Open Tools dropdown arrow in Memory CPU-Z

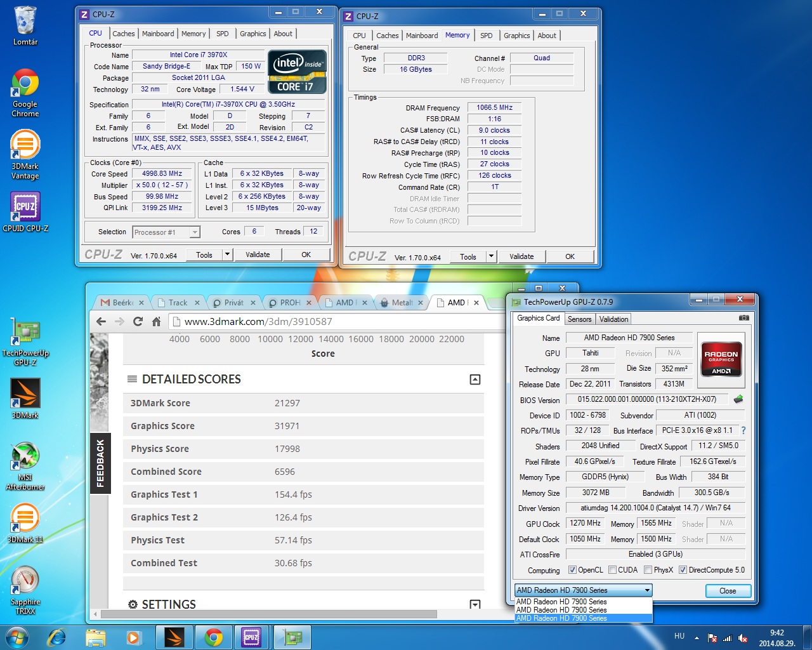pyautogui.click(x=491, y=256)
